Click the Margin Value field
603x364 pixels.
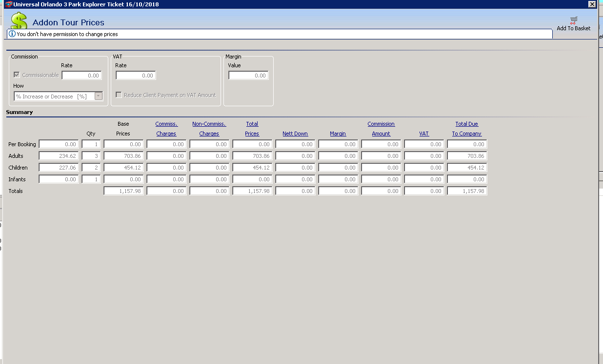[248, 76]
